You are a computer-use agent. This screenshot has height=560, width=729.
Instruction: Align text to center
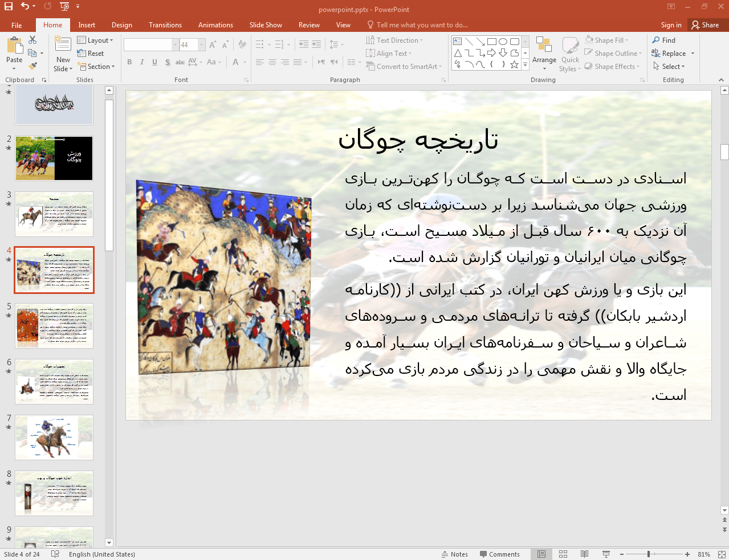coord(272,62)
